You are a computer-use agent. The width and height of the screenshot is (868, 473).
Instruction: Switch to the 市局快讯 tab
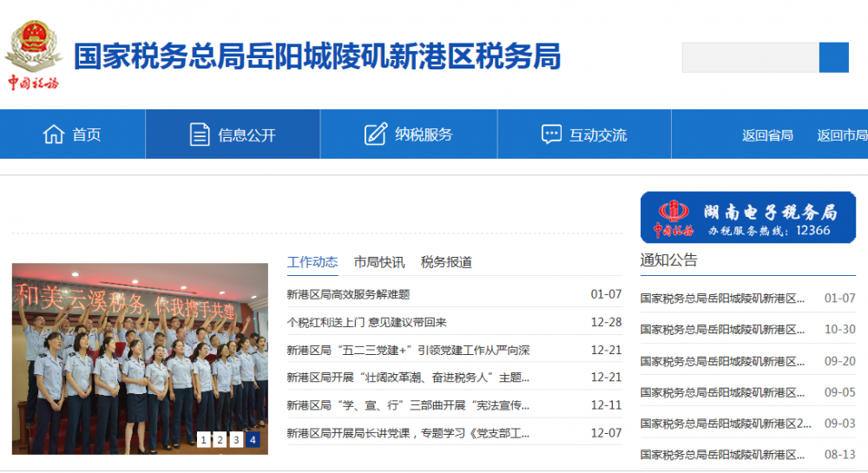(x=379, y=262)
